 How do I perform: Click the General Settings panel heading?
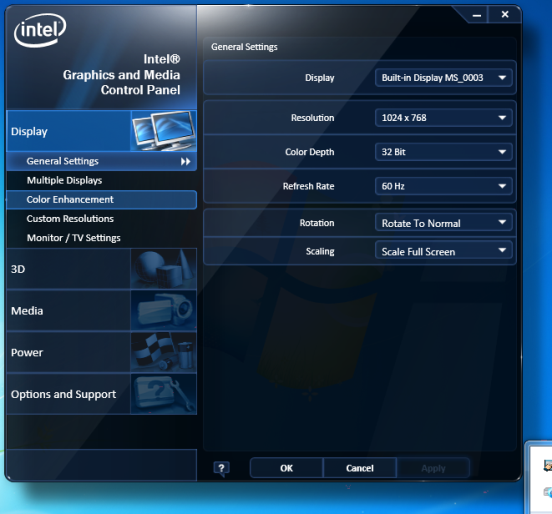[x=244, y=47]
